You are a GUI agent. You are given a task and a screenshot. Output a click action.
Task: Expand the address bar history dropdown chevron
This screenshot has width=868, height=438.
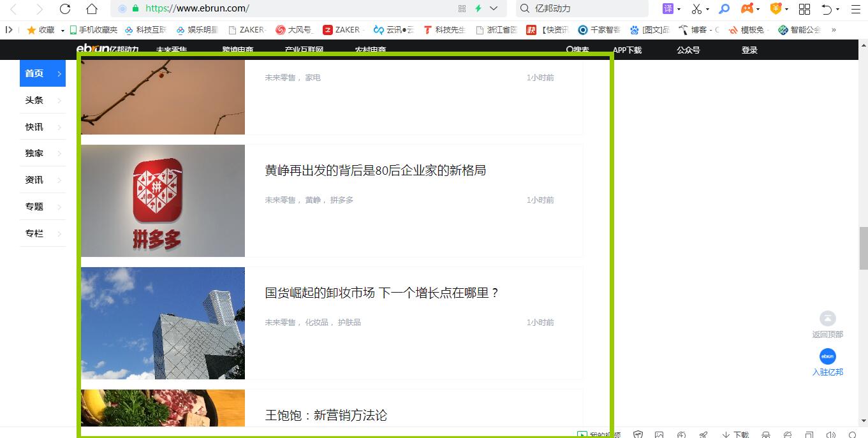click(494, 9)
